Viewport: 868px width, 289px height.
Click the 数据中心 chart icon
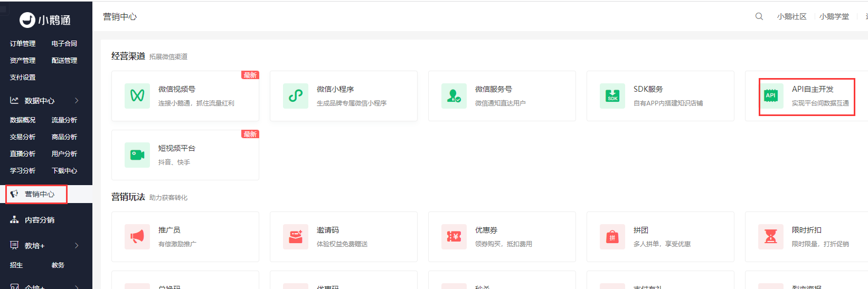point(14,100)
